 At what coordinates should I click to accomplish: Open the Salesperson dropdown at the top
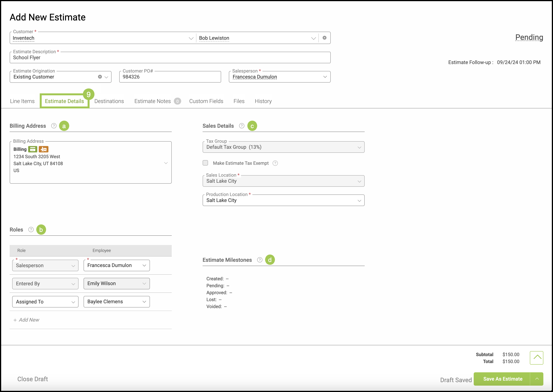tap(280, 77)
